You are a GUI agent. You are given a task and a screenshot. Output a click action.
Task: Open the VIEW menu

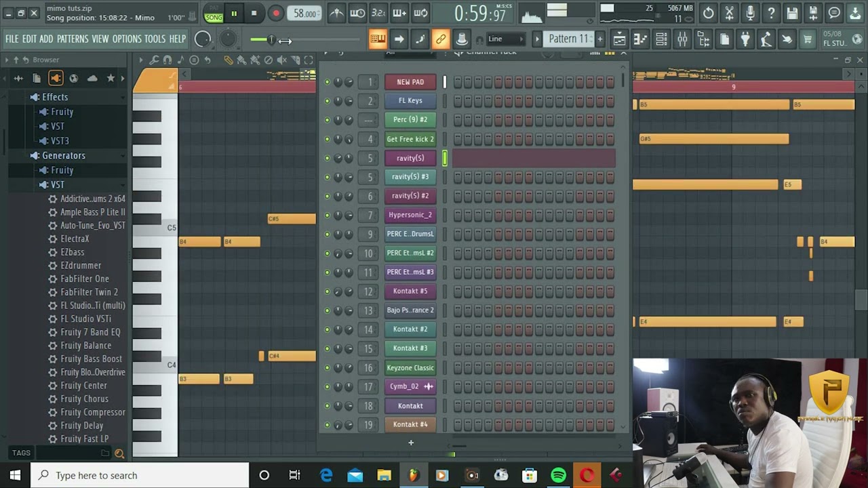click(100, 39)
